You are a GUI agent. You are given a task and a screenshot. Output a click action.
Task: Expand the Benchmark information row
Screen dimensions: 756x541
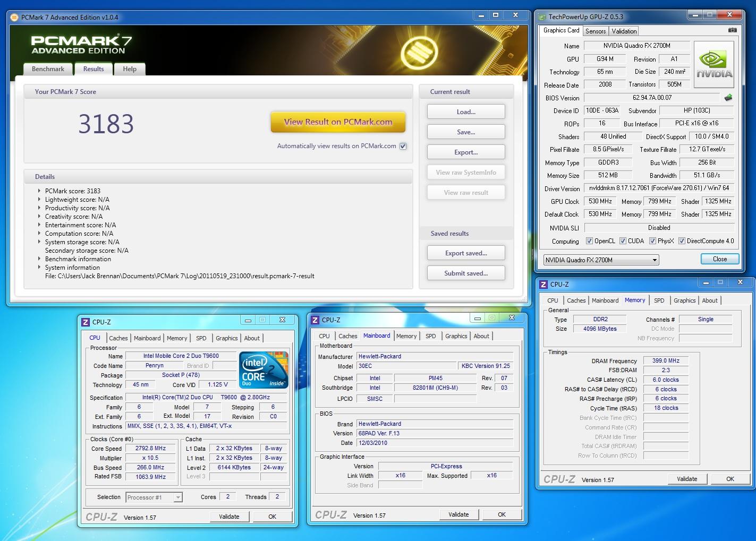39,259
